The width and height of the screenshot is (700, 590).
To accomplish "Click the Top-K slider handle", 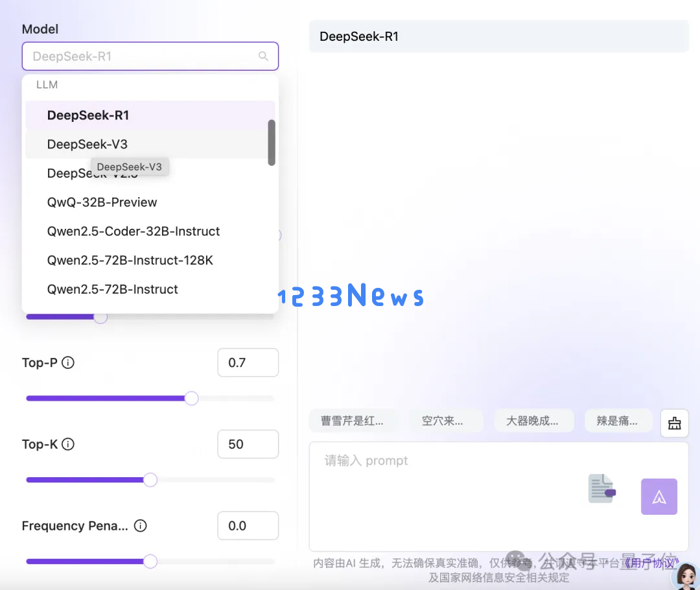I will [150, 480].
